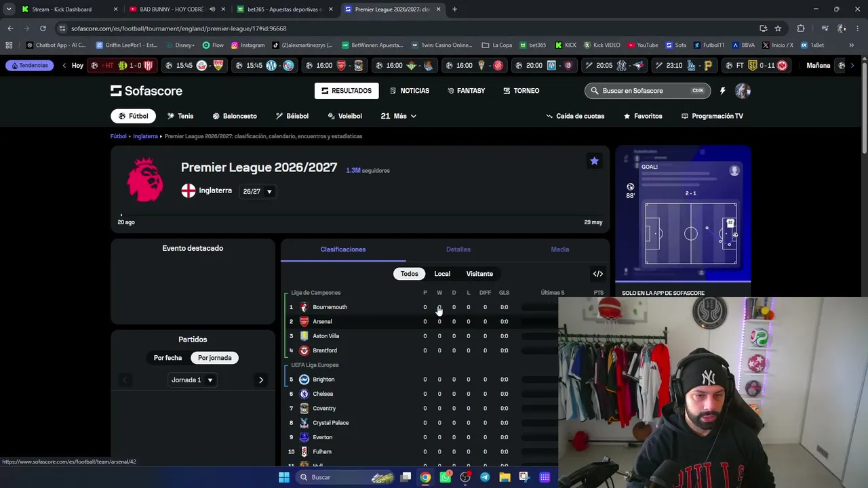
Task: Open the Everton team crest
Action: (304, 437)
